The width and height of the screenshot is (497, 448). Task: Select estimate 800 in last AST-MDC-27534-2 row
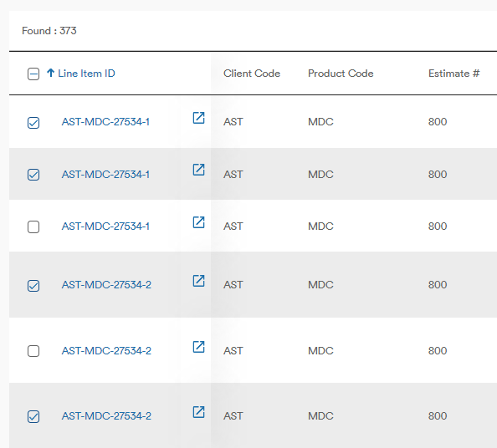(438, 415)
